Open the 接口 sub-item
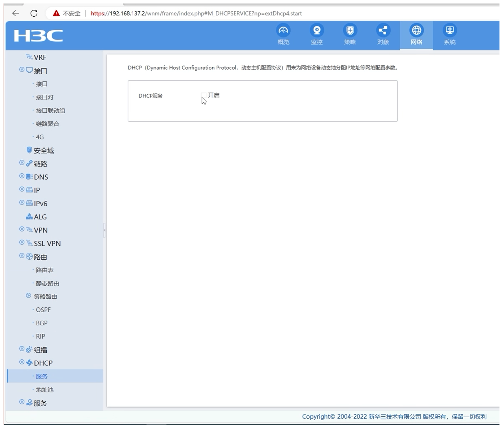This screenshot has height=426, width=504. coord(42,84)
